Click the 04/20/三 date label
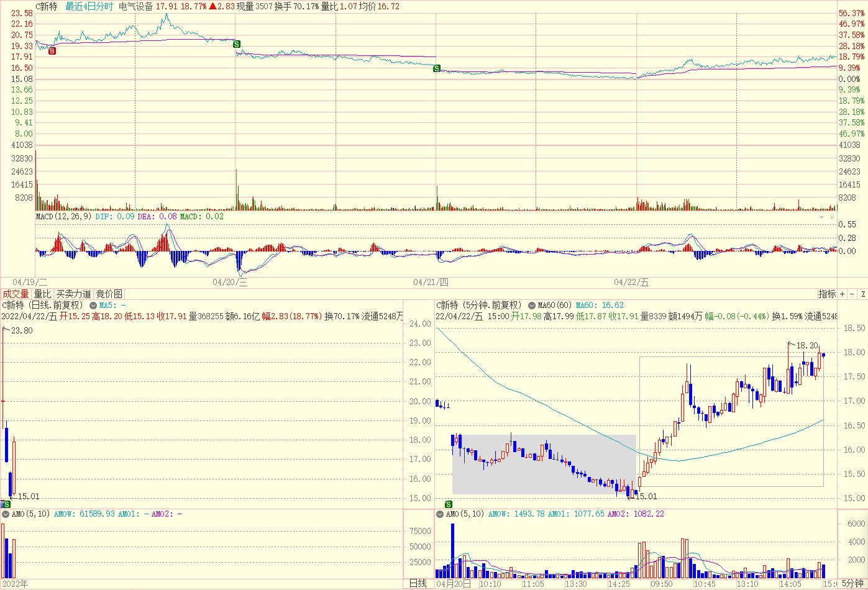The image size is (868, 590). (230, 283)
